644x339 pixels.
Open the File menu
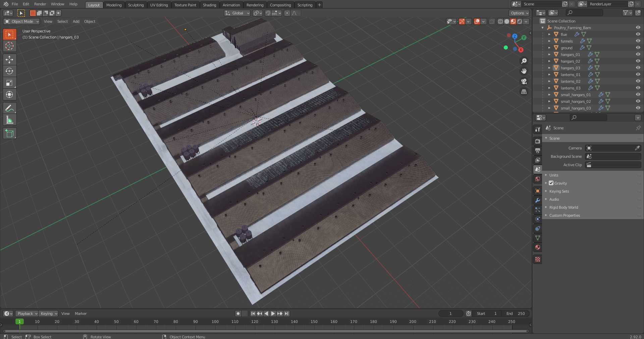[x=15, y=4]
